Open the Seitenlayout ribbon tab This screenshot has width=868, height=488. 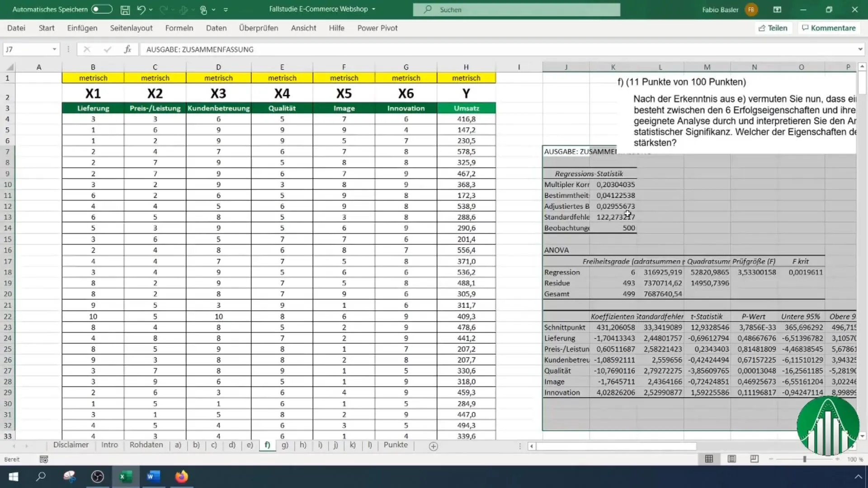click(131, 28)
